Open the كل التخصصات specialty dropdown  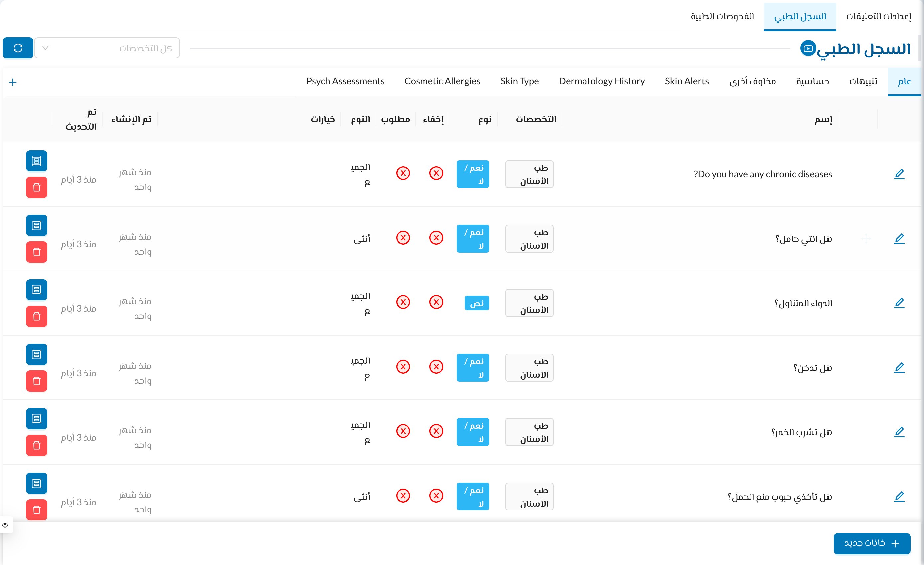pyautogui.click(x=107, y=48)
